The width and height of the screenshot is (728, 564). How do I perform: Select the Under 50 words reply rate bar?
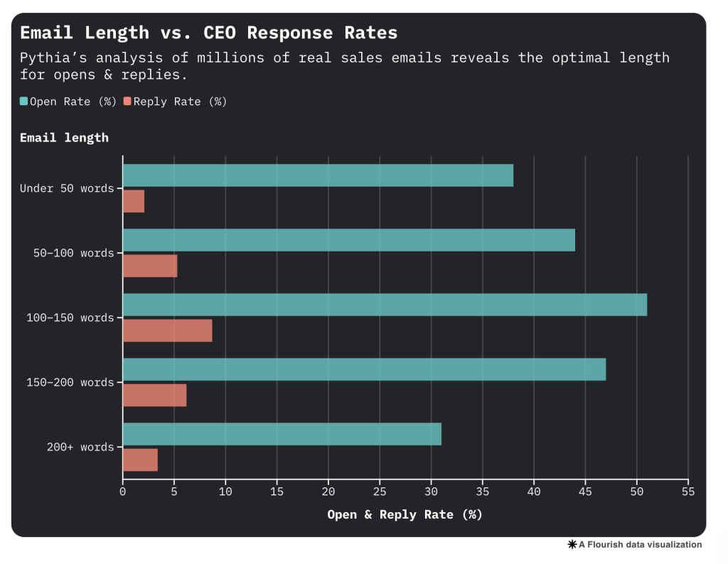(x=134, y=201)
